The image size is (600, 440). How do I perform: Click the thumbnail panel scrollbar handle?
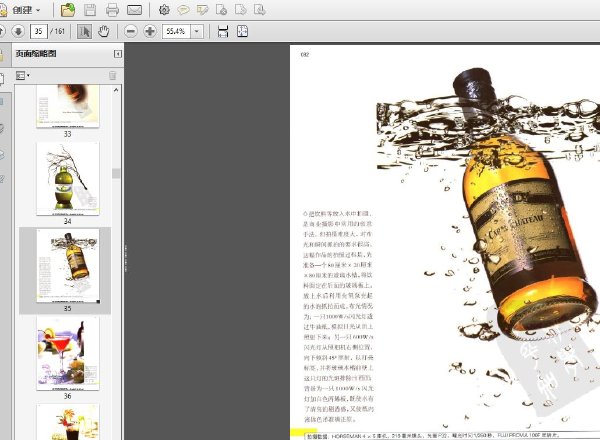point(116,173)
